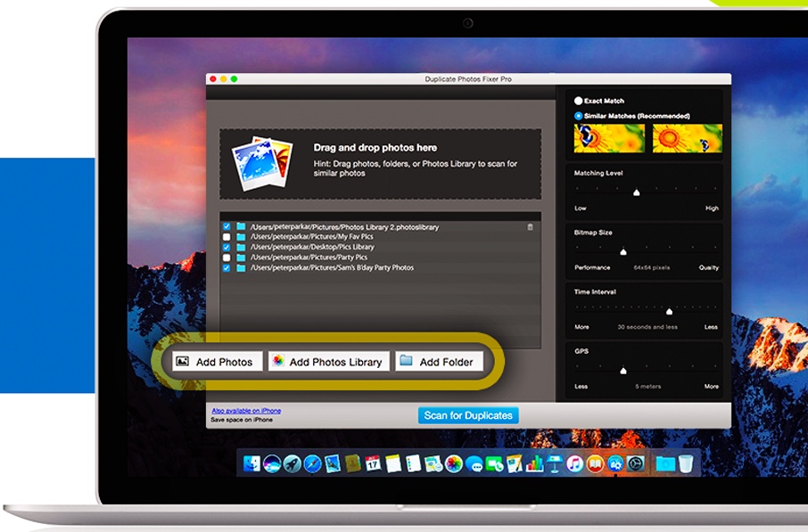
Task: Move the Time Interval slider handle
Action: tap(671, 310)
